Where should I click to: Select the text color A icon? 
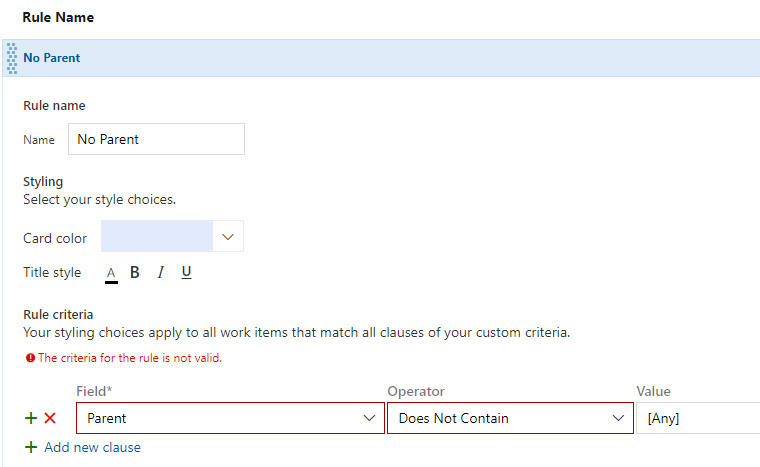tap(111, 273)
